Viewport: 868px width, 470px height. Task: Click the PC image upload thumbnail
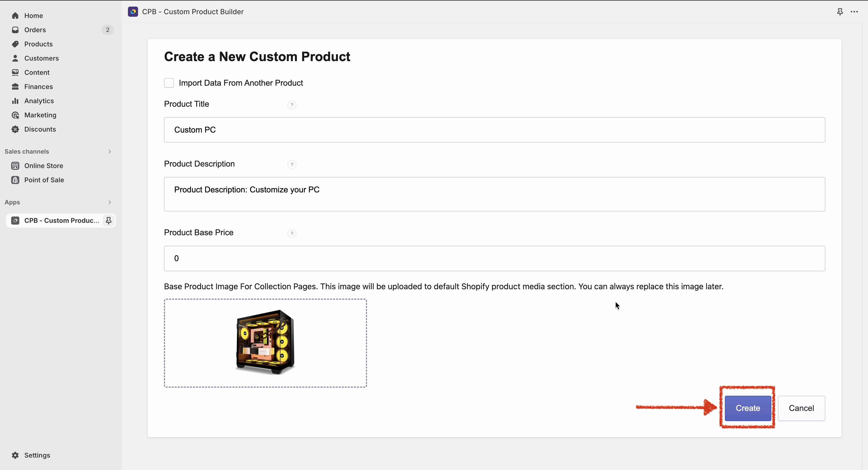coord(265,343)
